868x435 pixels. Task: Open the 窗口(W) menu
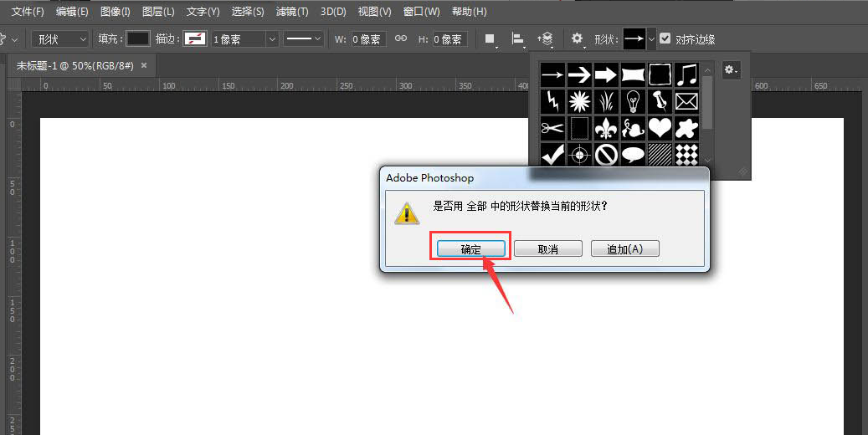421,11
